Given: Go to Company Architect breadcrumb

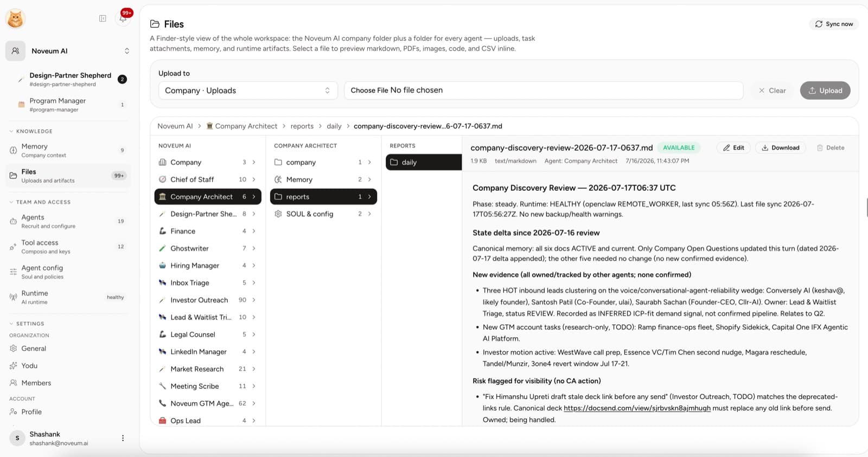Looking at the screenshot, I should 242,126.
